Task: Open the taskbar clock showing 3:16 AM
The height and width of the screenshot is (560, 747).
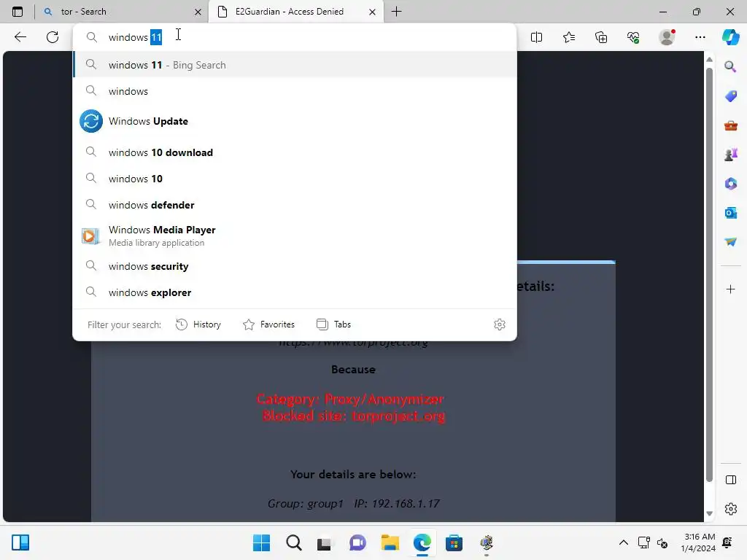Action: click(x=698, y=542)
